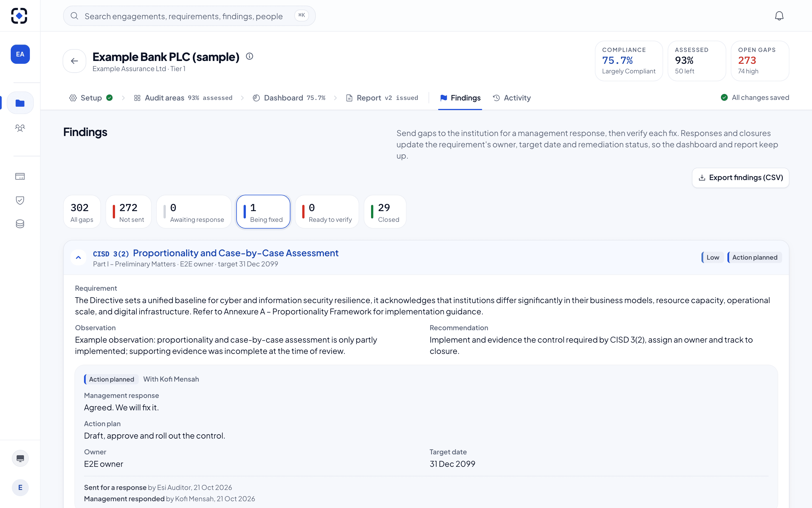Open the Report v2 issued step
This screenshot has height=508, width=812.
click(382, 98)
